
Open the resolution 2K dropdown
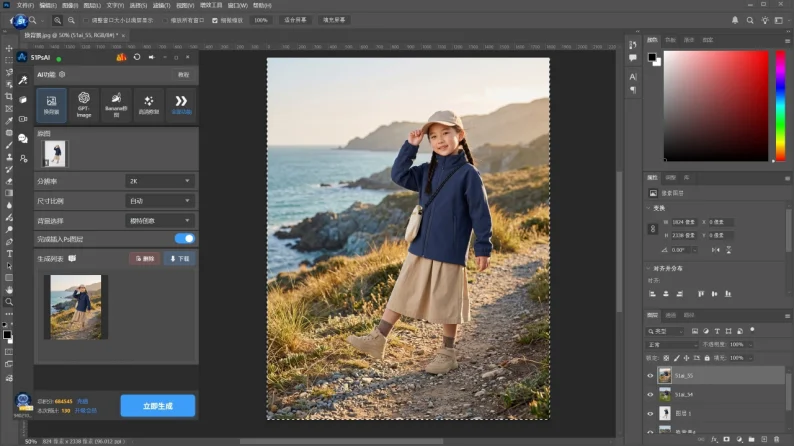tap(159, 181)
